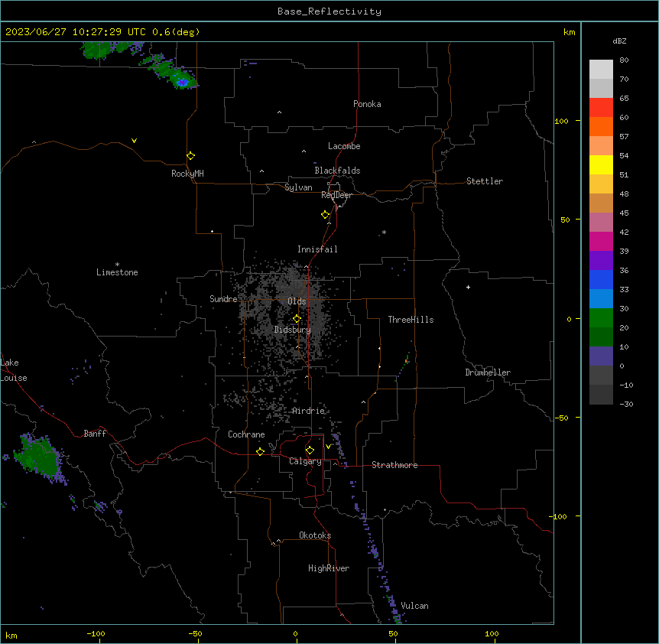Screen dimensions: 659x644
Task: Click the Lacombe label
Action: point(344,146)
